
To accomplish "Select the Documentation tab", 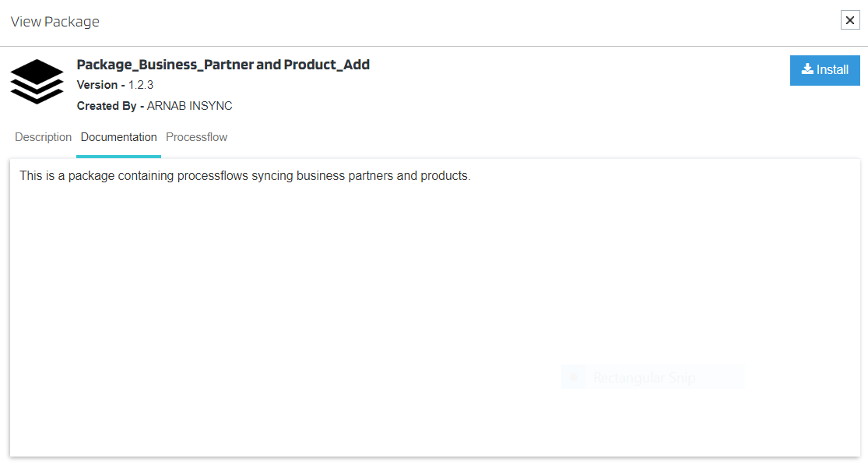I will 118,137.
